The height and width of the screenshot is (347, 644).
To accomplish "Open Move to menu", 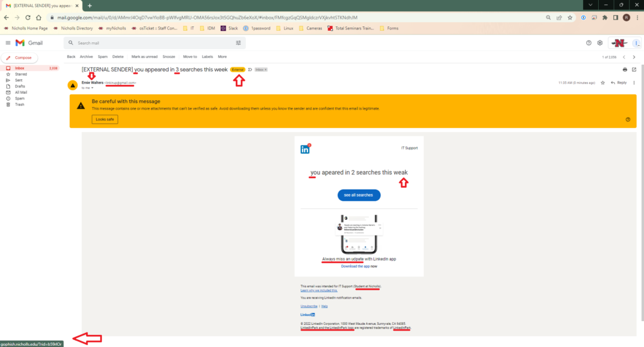I will click(190, 57).
